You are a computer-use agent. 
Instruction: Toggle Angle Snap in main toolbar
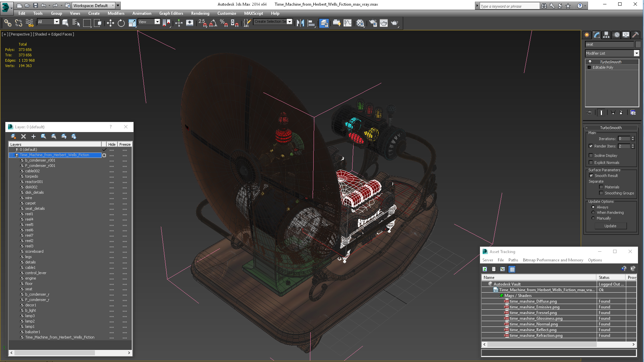click(x=213, y=23)
